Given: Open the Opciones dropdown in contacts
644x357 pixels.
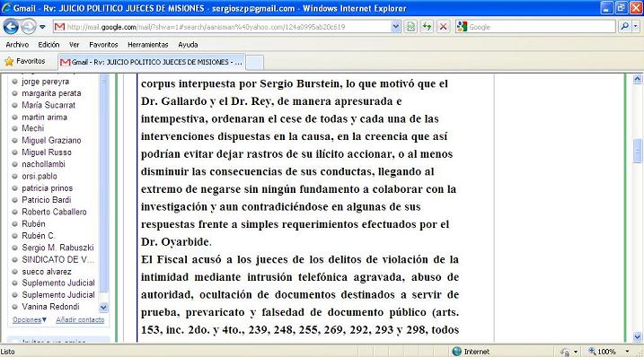Looking at the screenshot, I should pos(30,319).
